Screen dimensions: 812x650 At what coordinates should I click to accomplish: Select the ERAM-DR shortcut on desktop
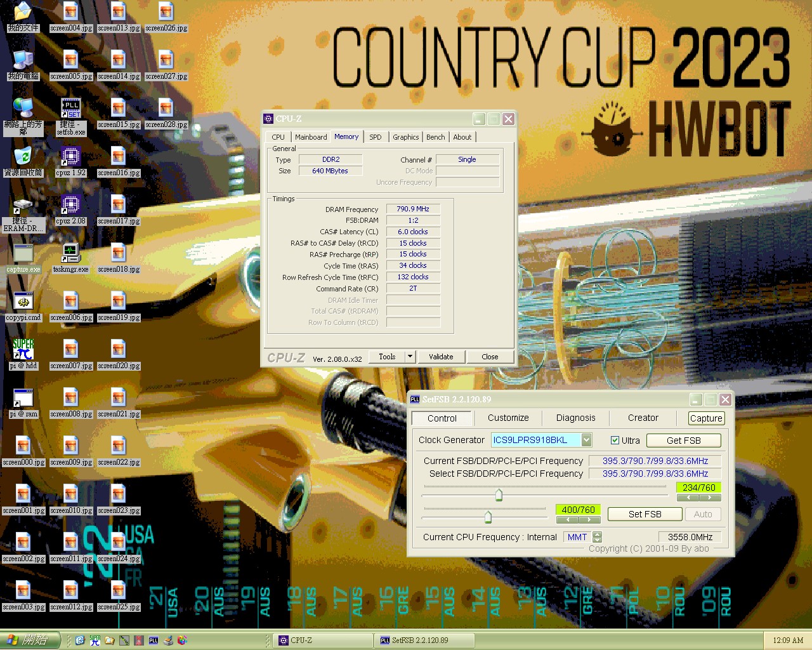click(23, 215)
